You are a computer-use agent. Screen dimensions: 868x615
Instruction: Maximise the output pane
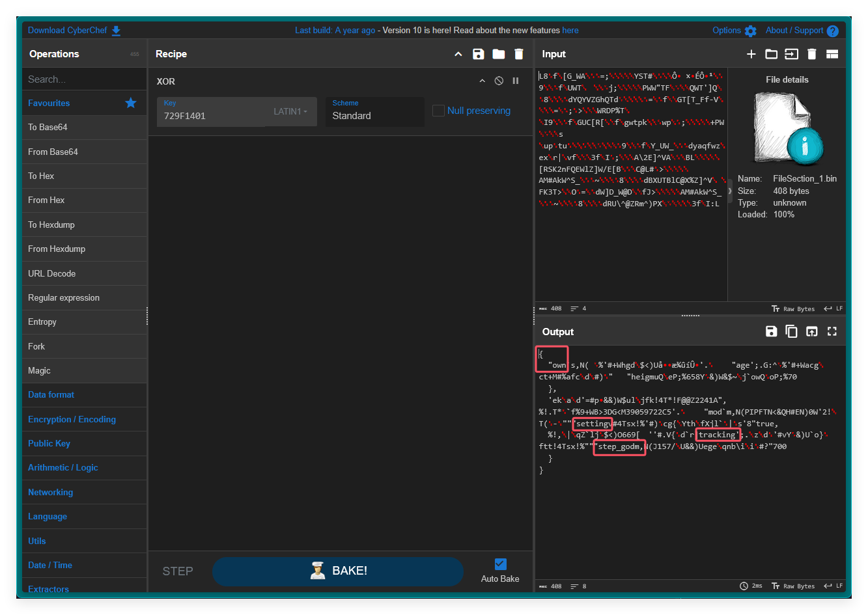point(832,331)
